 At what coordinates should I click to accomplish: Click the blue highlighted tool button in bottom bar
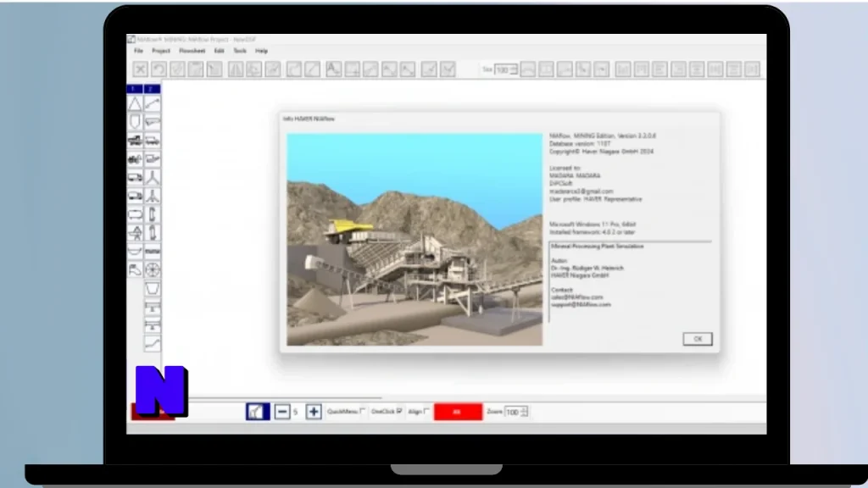258,412
